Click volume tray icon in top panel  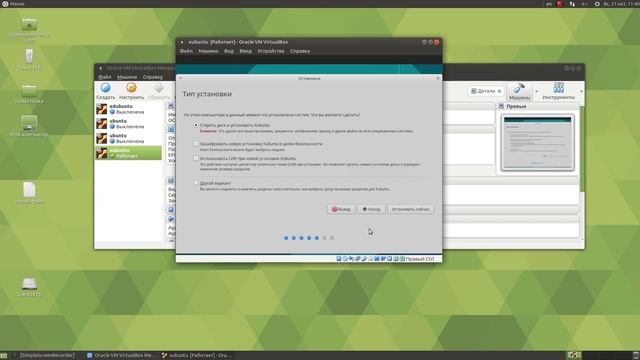(584, 4)
